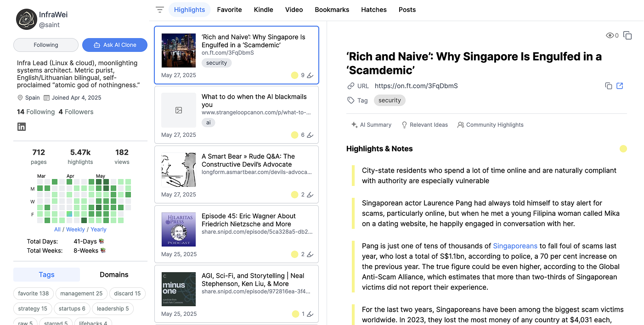Open the Kindle tab
Screen dimensions: 644x325
coord(264,10)
